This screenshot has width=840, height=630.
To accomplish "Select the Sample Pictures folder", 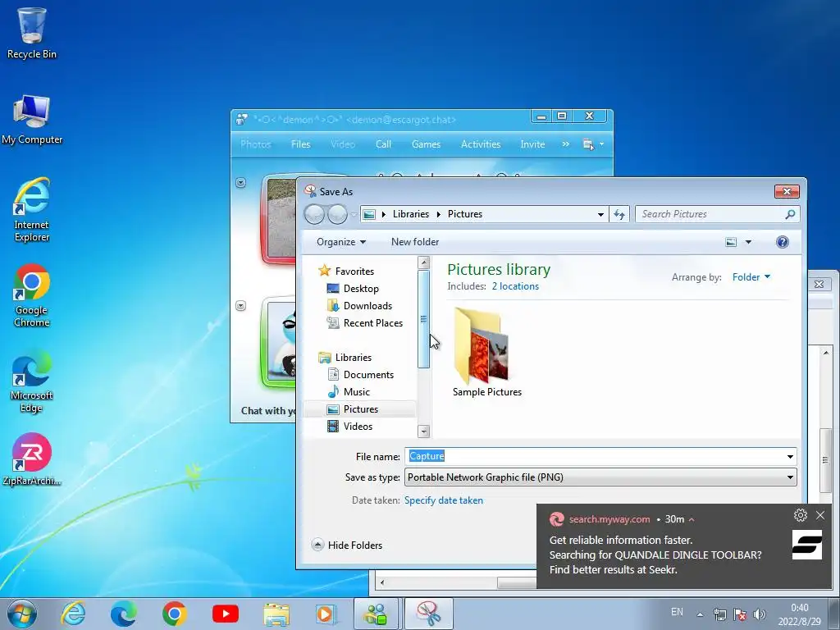I will [x=486, y=354].
